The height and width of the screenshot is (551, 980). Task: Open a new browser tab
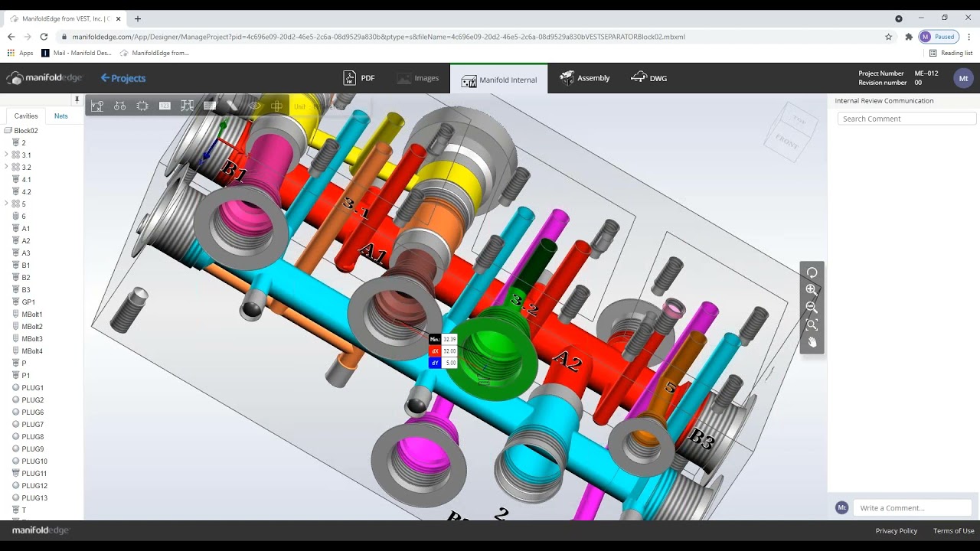click(138, 18)
